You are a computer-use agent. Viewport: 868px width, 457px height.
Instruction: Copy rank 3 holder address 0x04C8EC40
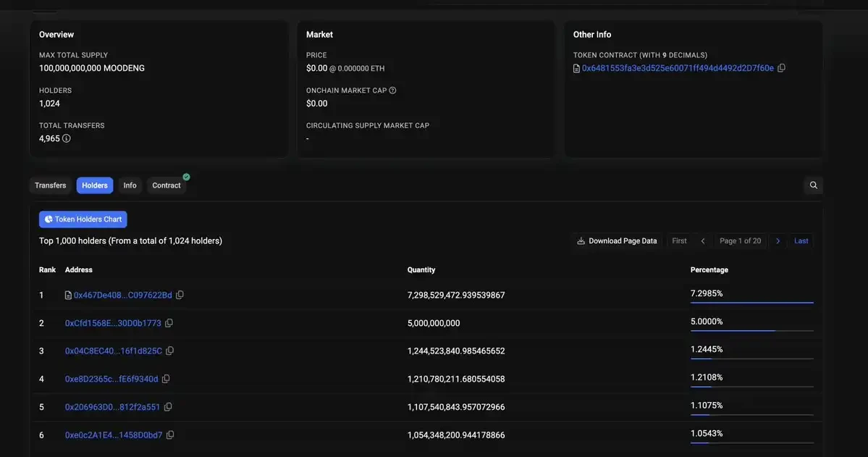(169, 351)
